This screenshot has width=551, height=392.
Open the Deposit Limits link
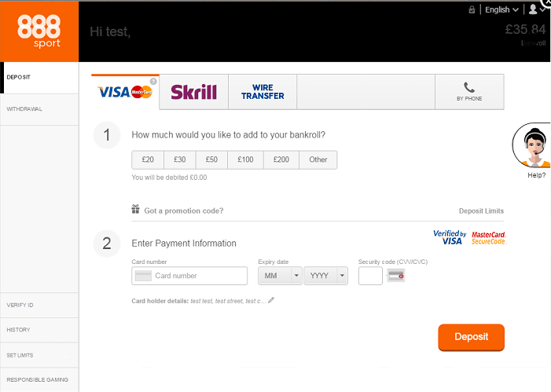click(481, 211)
